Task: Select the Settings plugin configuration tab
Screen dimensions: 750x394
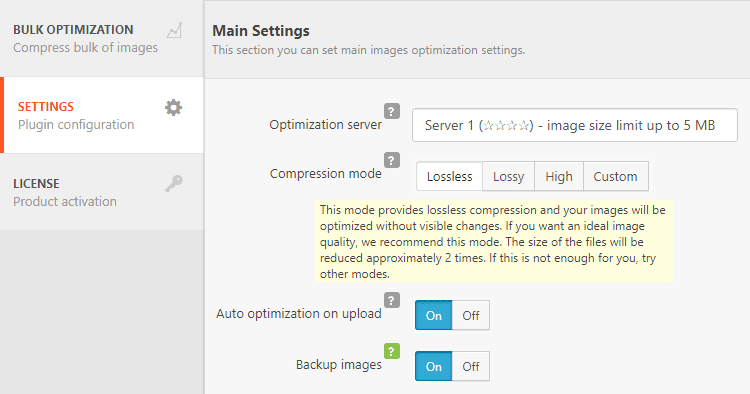Action: [x=103, y=115]
